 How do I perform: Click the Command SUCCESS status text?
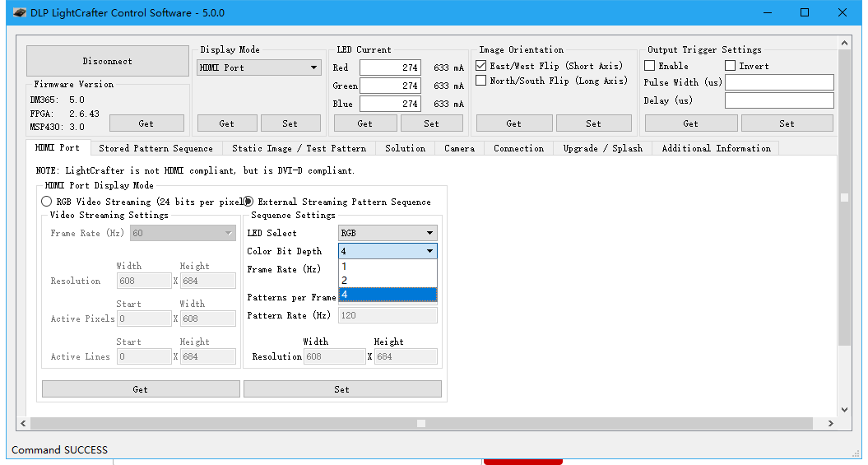click(60, 449)
